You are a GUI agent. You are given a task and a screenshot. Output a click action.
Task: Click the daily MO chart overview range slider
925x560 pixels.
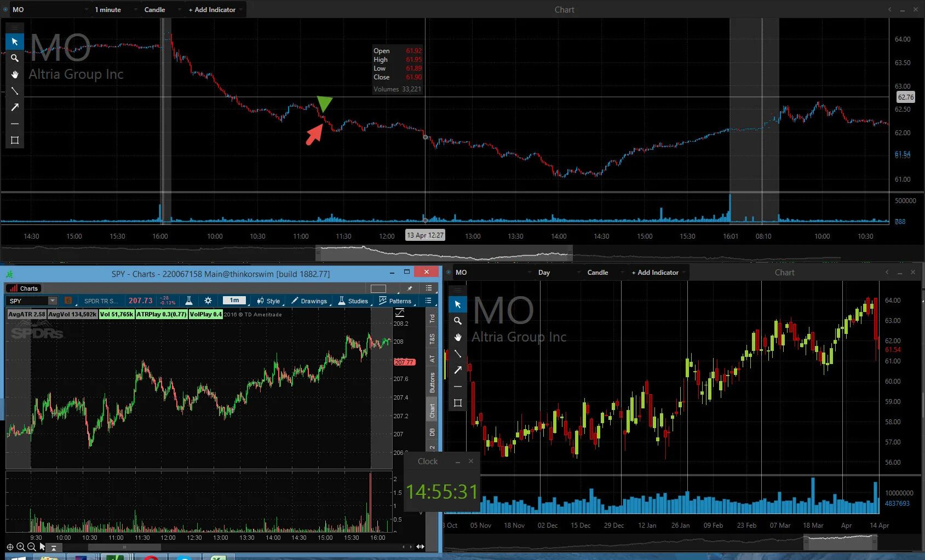pyautogui.click(x=840, y=541)
